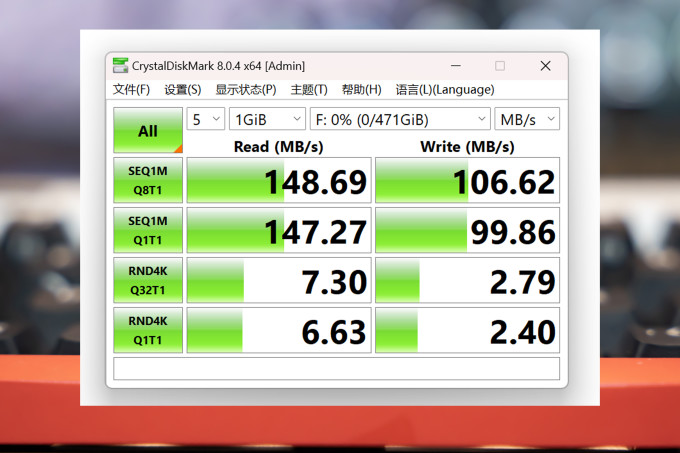The image size is (680, 453).
Task: Click the 106.62 sequential write result
Action: pos(468,180)
